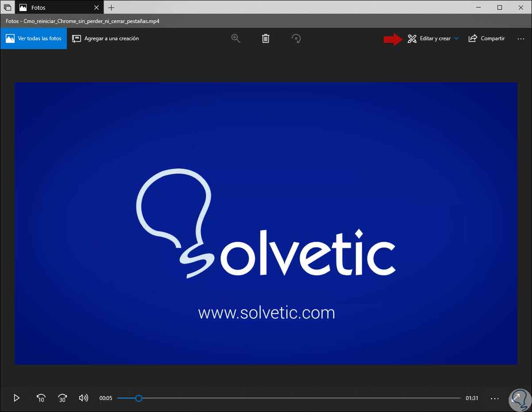Open Editar y crear menu
This screenshot has height=412, width=532.
tap(433, 38)
